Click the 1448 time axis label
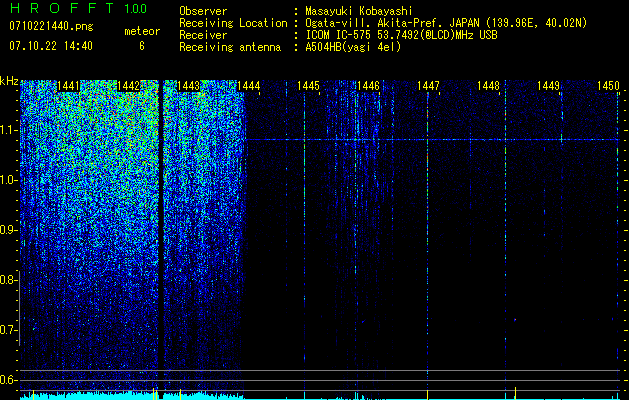Screen dimensions: 629x400 (488, 86)
